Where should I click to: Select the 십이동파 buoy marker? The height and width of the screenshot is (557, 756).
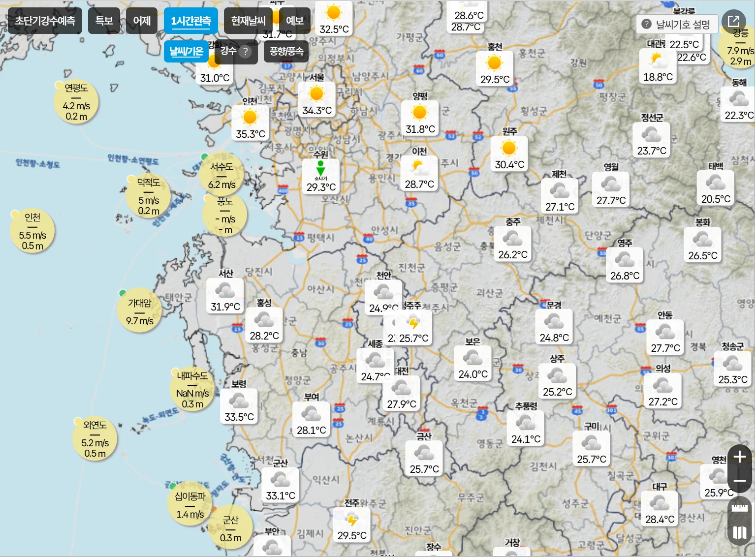tap(190, 504)
